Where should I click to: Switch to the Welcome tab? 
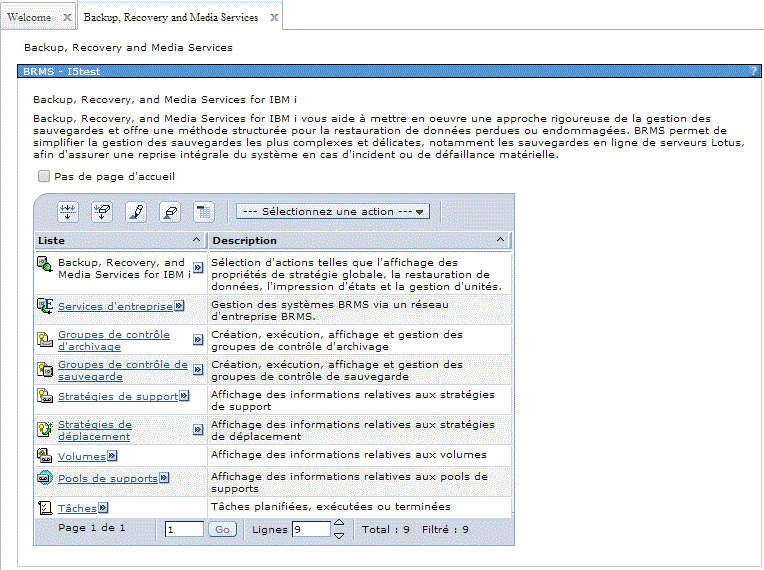pos(29,17)
